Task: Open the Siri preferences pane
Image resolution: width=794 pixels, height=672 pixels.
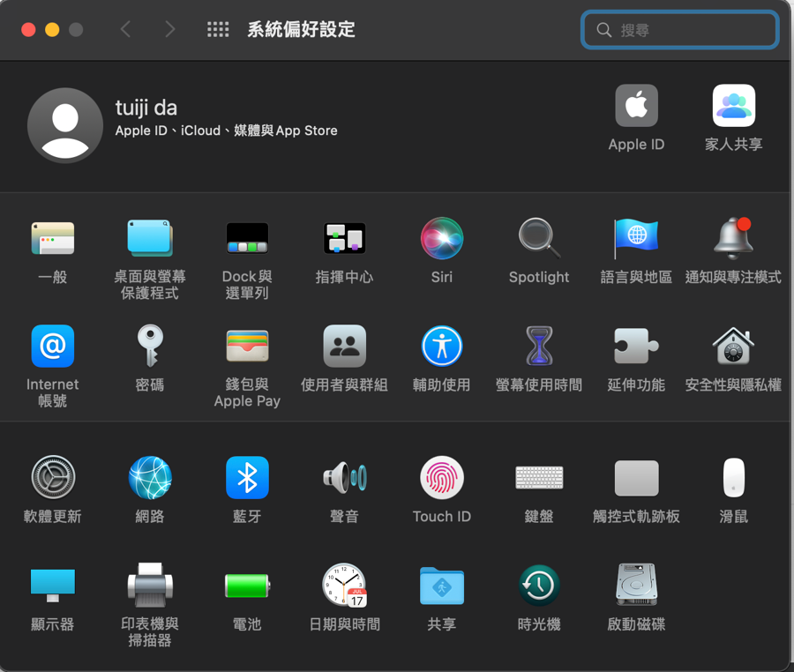Action: coord(441,239)
